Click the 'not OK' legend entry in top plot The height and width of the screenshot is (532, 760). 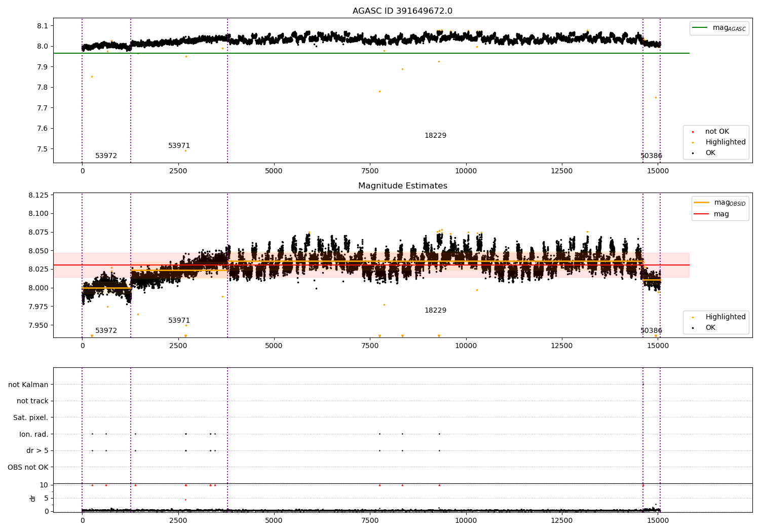pos(711,132)
